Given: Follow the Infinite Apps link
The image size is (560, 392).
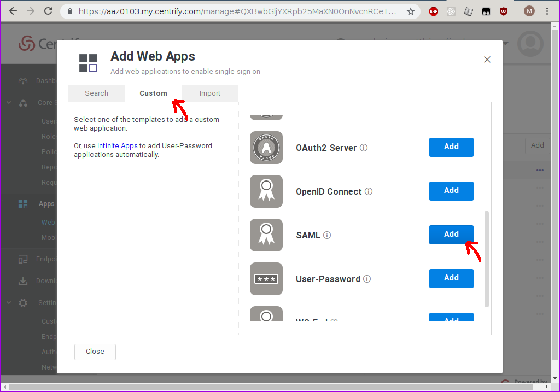Looking at the screenshot, I should (x=117, y=146).
